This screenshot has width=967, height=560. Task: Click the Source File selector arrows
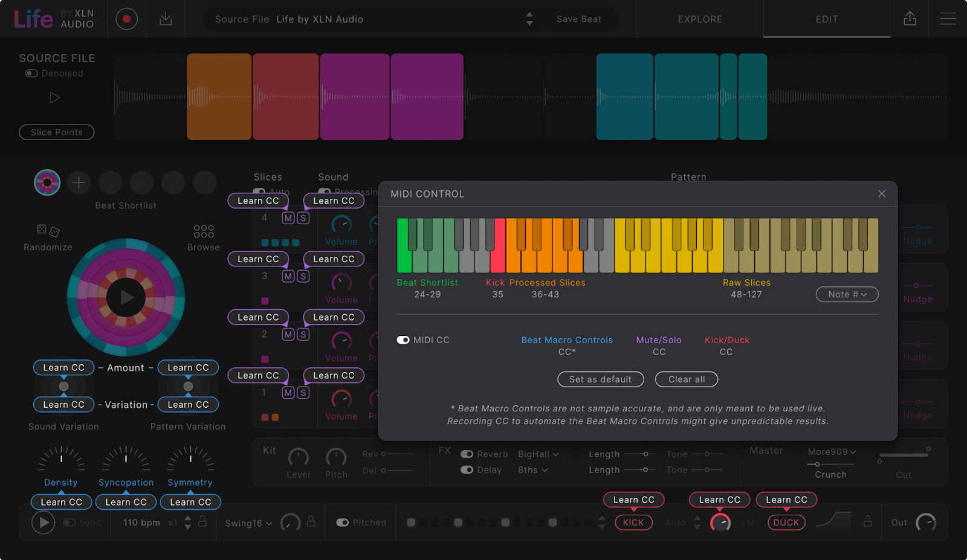529,19
